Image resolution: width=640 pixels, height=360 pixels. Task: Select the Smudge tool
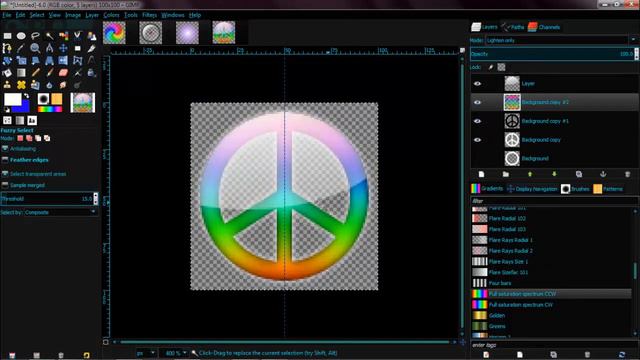(63, 85)
